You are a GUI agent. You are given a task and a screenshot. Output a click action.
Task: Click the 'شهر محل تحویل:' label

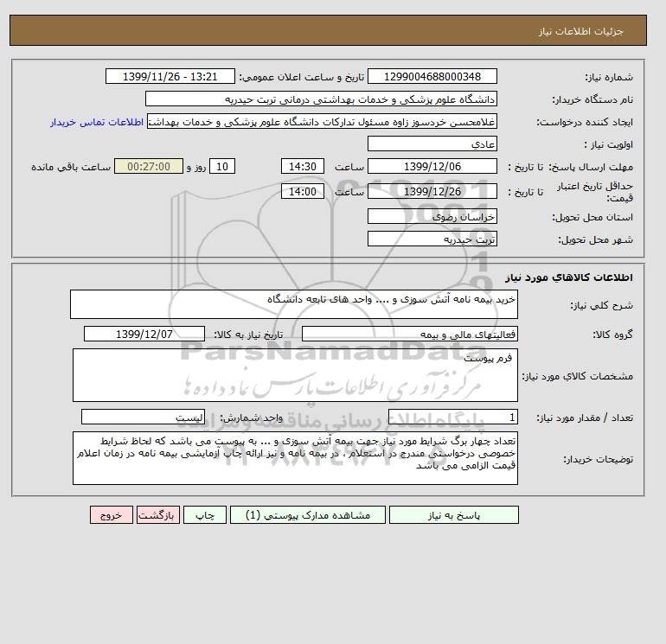[x=595, y=239]
